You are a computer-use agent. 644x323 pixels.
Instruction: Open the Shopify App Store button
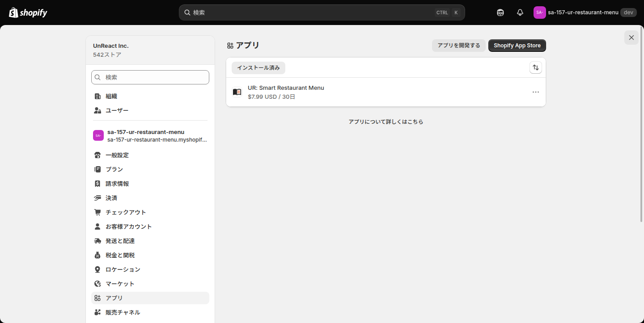[517, 46]
